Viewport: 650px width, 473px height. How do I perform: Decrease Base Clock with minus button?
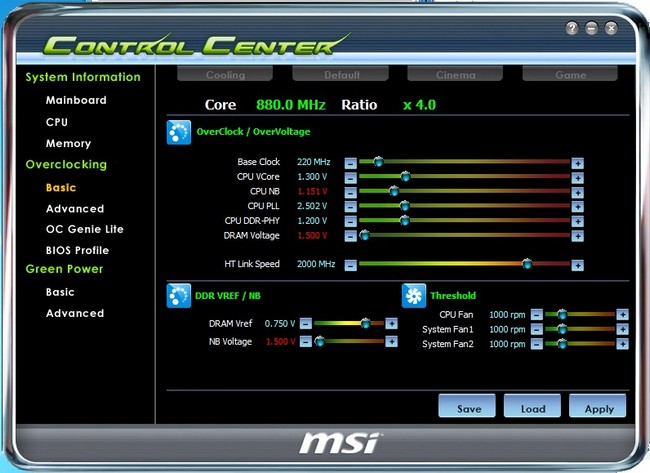[x=351, y=163]
